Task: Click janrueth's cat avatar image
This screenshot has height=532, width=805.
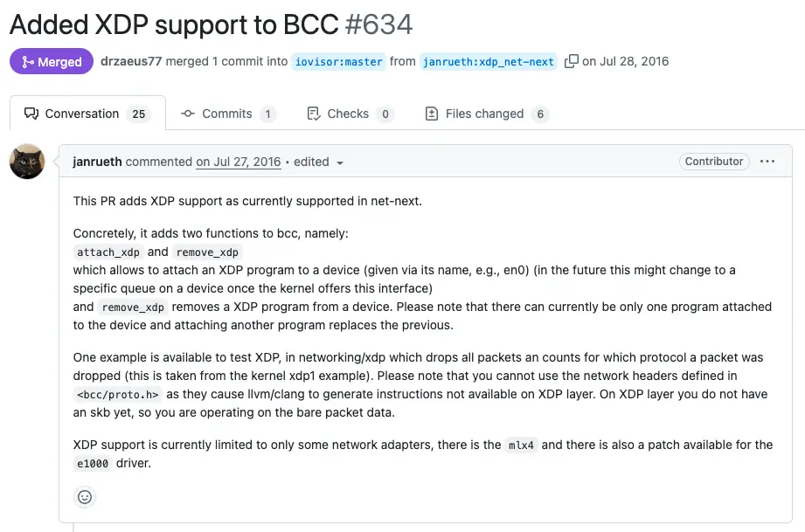Action: 27,162
